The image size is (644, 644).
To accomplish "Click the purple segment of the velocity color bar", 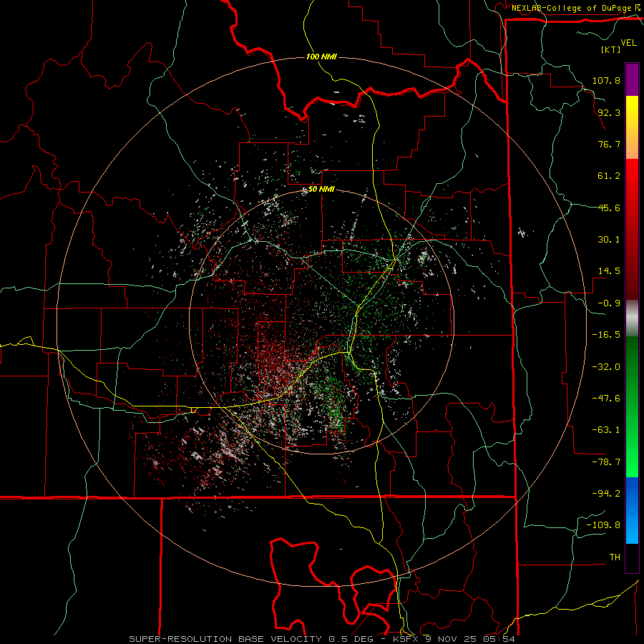I will tap(632, 79).
